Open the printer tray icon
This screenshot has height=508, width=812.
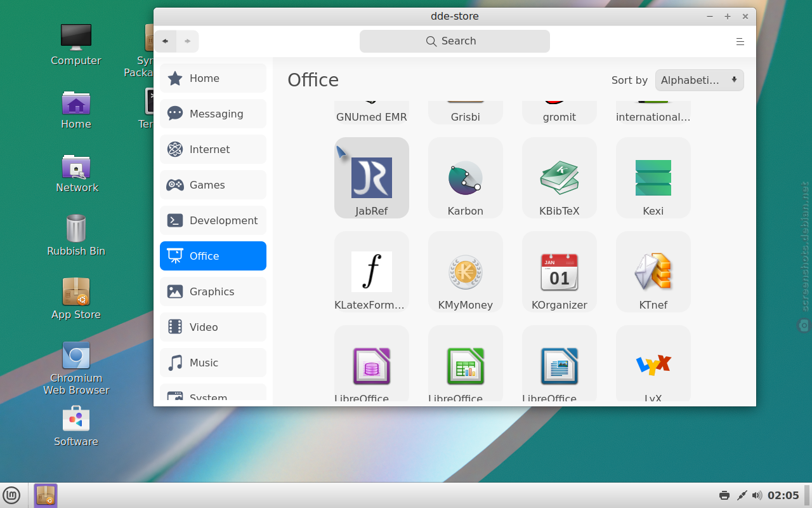click(x=724, y=495)
